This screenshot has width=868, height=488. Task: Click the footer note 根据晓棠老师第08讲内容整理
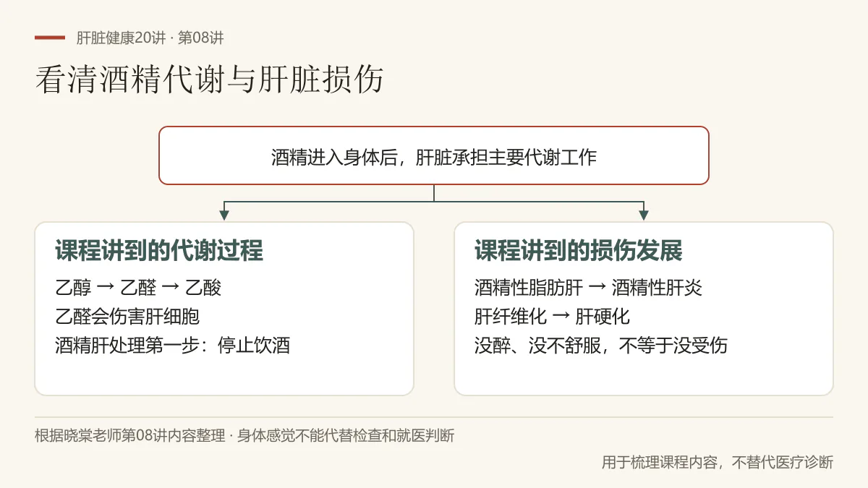130,436
